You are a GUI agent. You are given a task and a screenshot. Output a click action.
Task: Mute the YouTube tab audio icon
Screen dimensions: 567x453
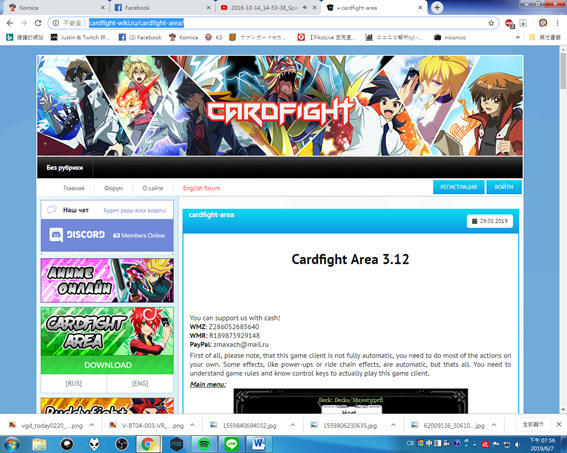tap(305, 7)
